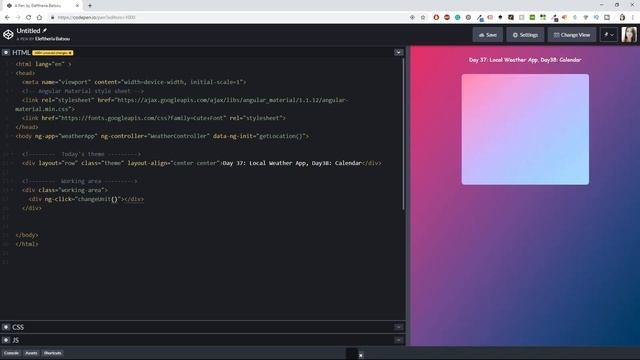Open the Assets panel
Screen dimensions: 640x360
click(31, 353)
